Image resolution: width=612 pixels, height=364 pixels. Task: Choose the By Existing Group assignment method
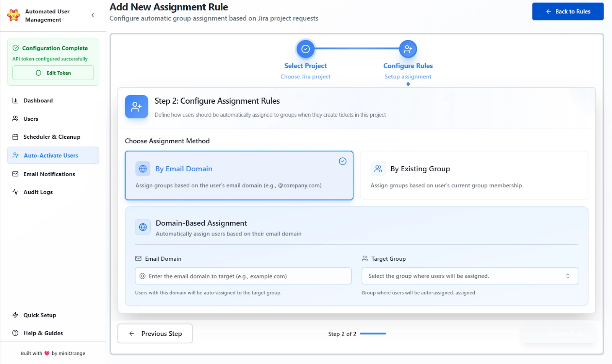(474, 175)
